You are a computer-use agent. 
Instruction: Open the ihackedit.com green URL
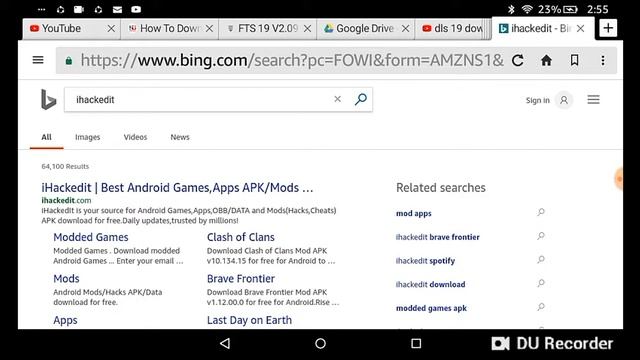pyautogui.click(x=66, y=200)
